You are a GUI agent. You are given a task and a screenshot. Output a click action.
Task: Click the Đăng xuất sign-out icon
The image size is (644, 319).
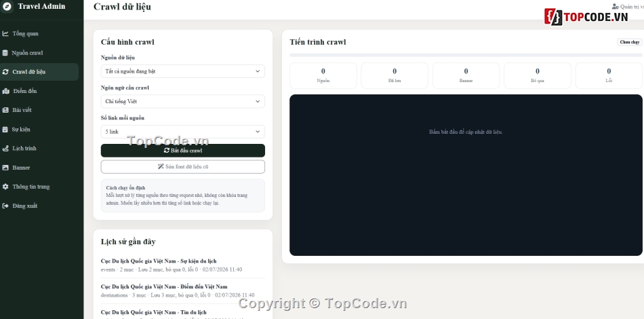(5, 206)
